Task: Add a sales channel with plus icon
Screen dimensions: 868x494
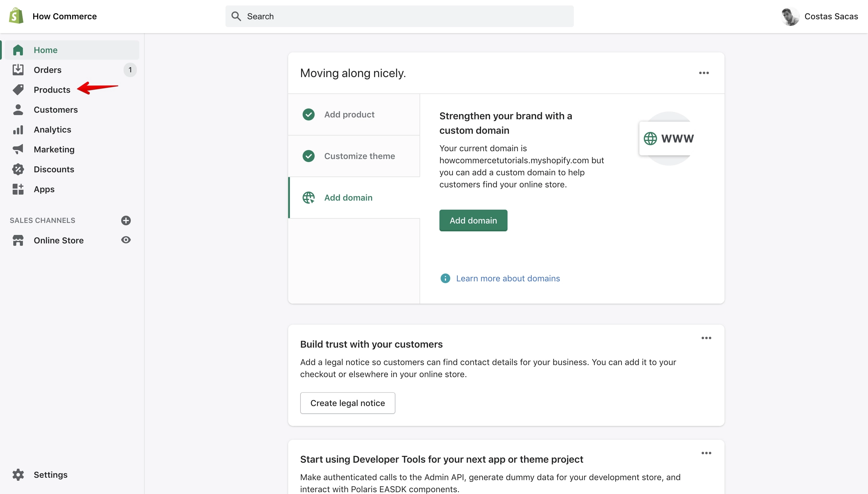Action: pyautogui.click(x=126, y=220)
